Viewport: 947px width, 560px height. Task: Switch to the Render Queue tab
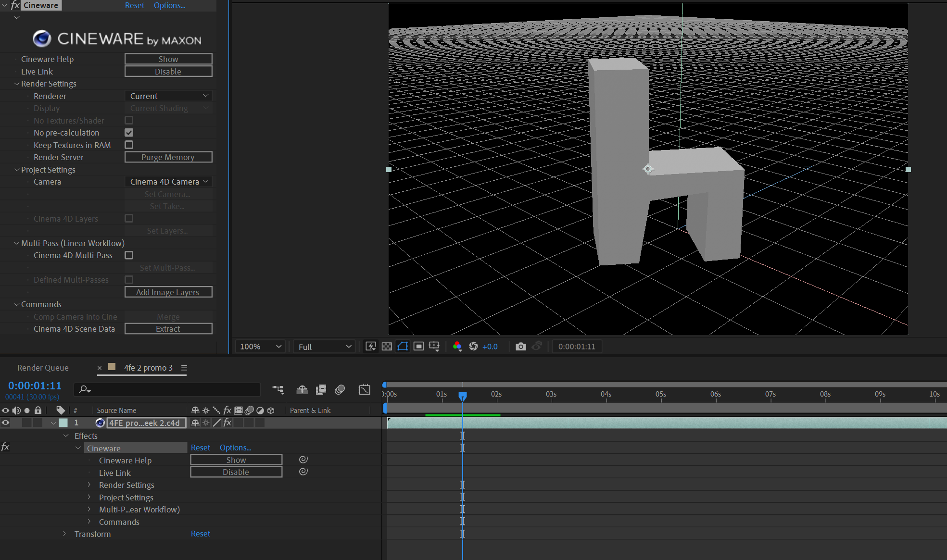(43, 368)
